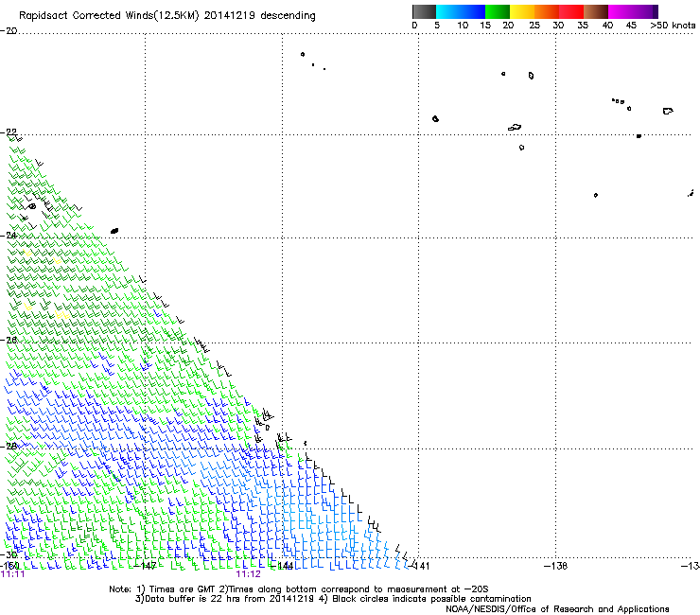
Task: Click the 'Data buffer is 22 hrs' note
Action: coord(333,599)
